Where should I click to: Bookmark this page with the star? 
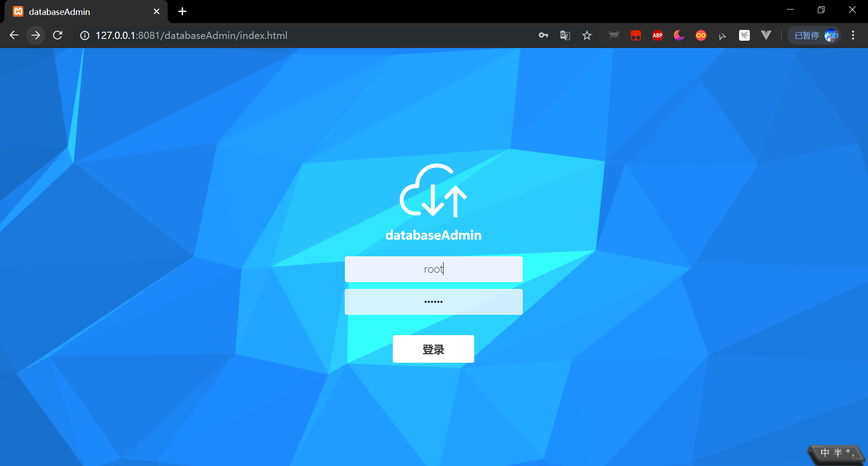coord(587,35)
